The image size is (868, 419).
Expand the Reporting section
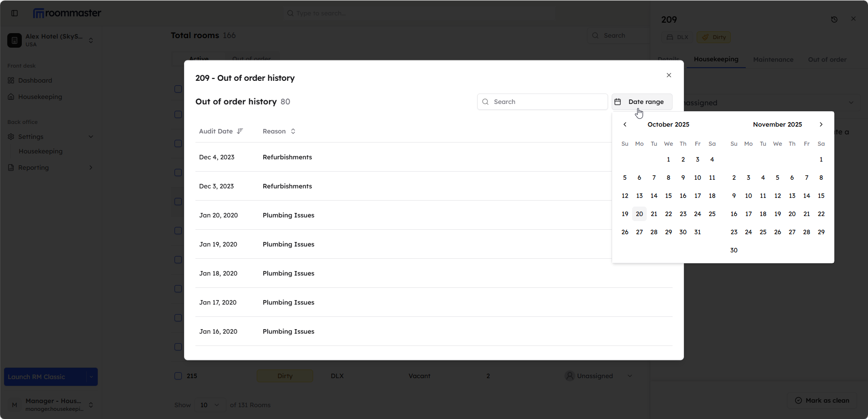pos(91,168)
